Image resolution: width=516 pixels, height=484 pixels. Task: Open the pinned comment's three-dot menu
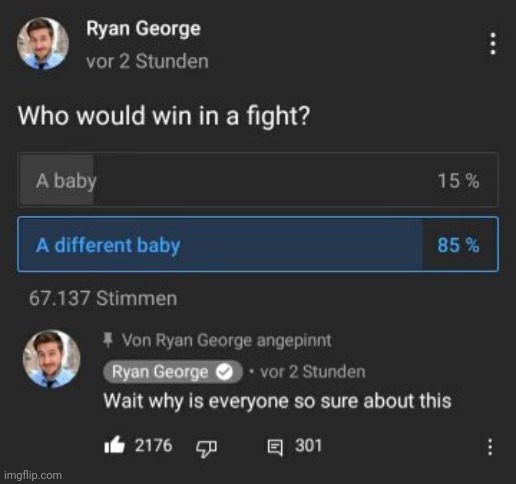[490, 447]
